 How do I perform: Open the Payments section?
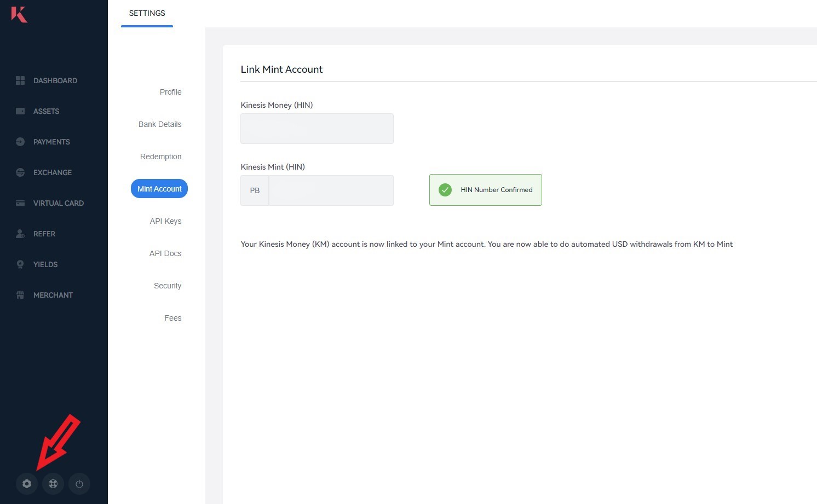[x=51, y=142]
